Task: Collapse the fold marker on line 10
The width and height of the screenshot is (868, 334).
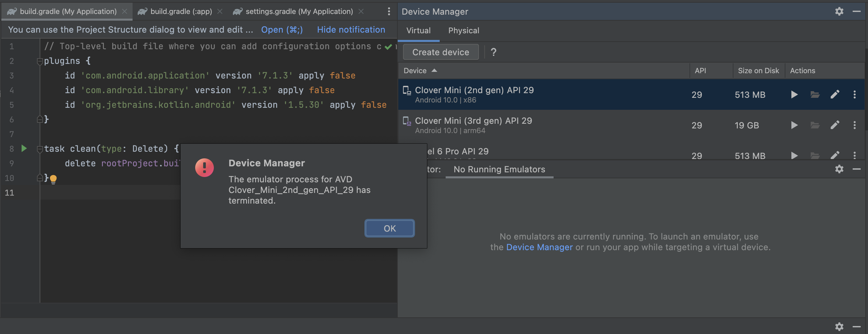Action: [39, 178]
